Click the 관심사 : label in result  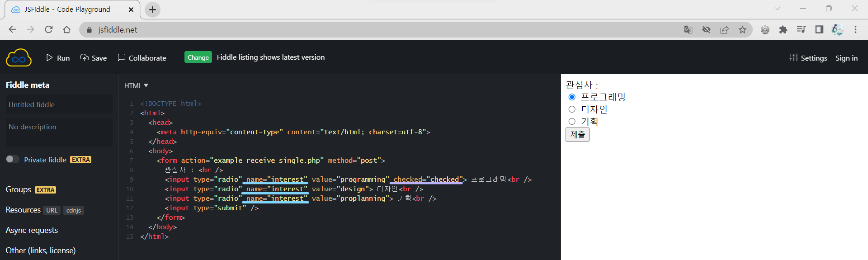(582, 85)
